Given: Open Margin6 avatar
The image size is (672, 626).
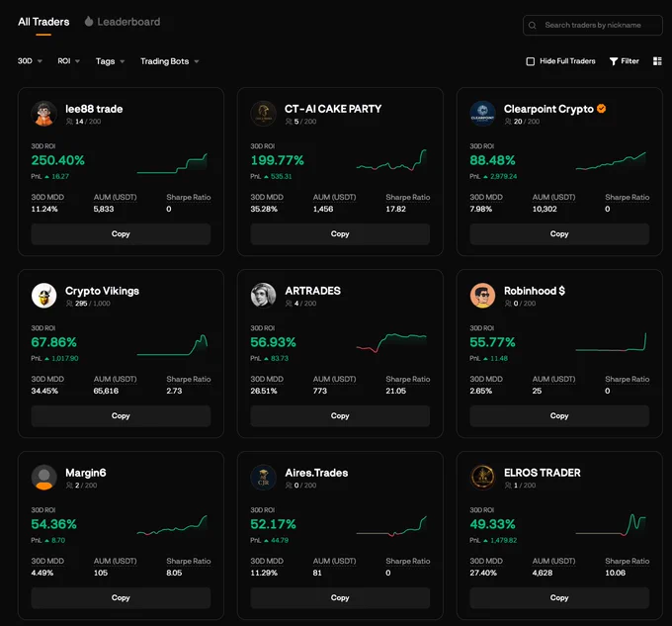Looking at the screenshot, I should tap(44, 478).
